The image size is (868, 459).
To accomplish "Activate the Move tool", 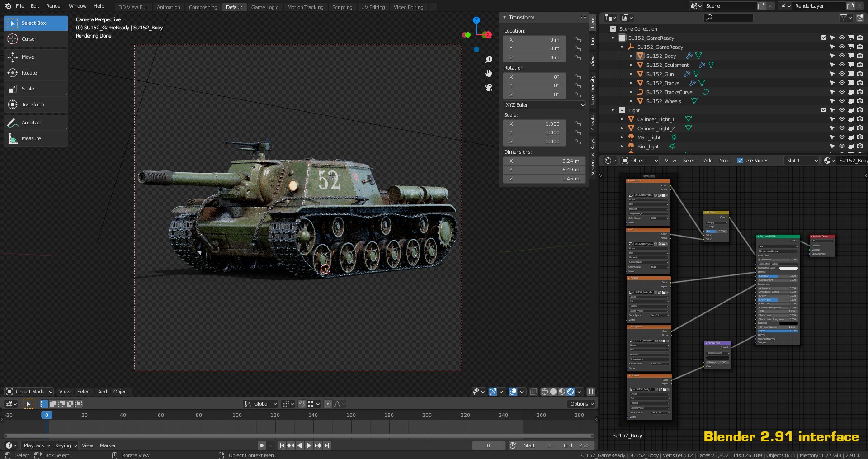I will [x=36, y=57].
